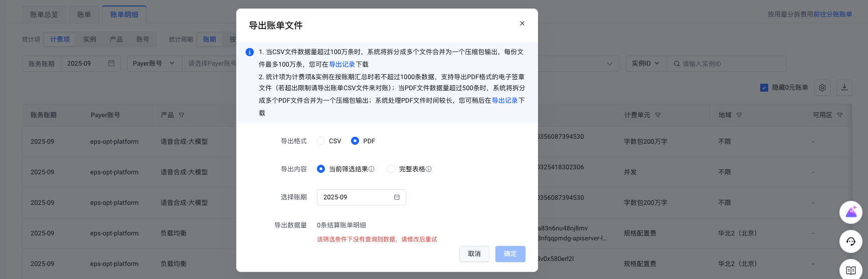Open the AI assistant floating icon

point(851,212)
